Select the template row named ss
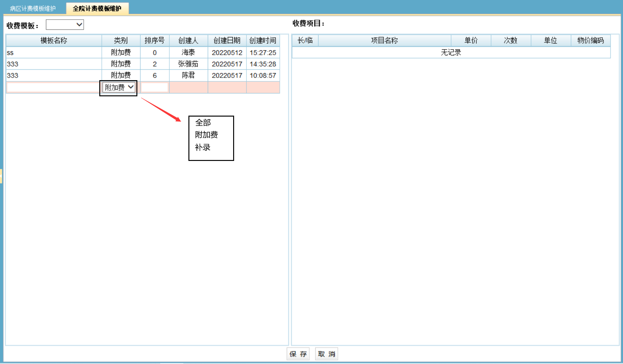This screenshot has width=623, height=364. click(53, 53)
